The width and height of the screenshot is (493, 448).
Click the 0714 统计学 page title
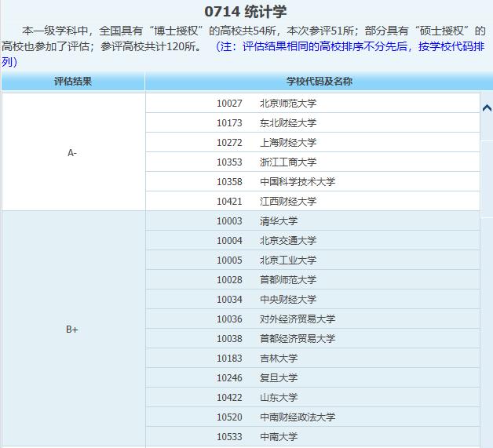(246, 12)
